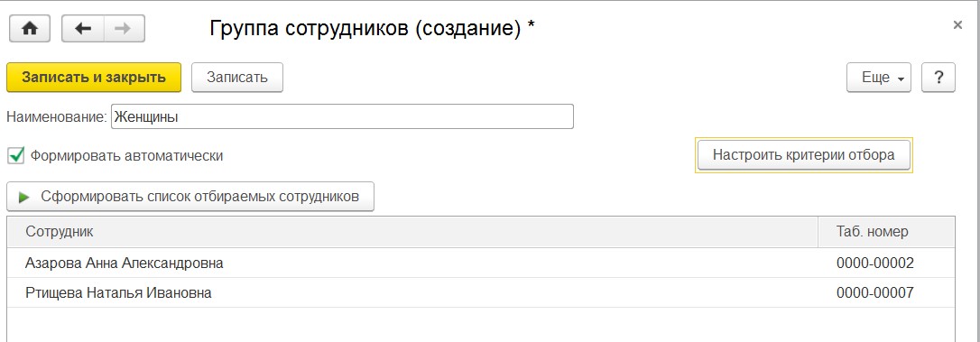This screenshot has height=342, width=980.
Task: Open help with the question mark button
Action: (938, 78)
